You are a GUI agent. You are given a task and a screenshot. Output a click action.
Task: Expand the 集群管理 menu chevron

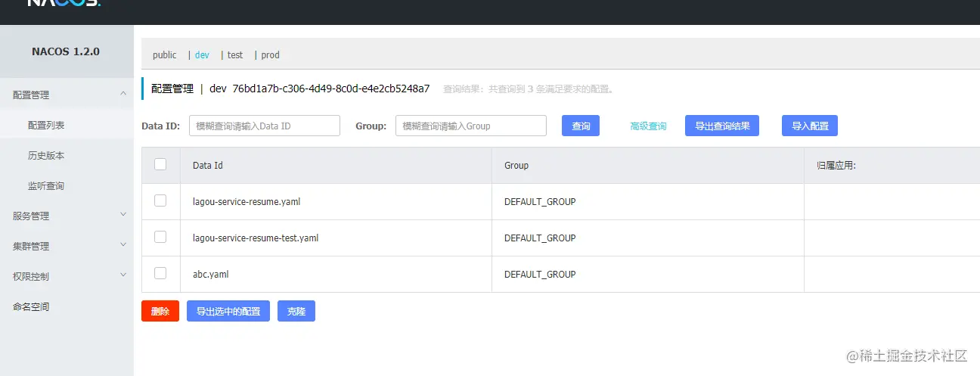(x=123, y=245)
